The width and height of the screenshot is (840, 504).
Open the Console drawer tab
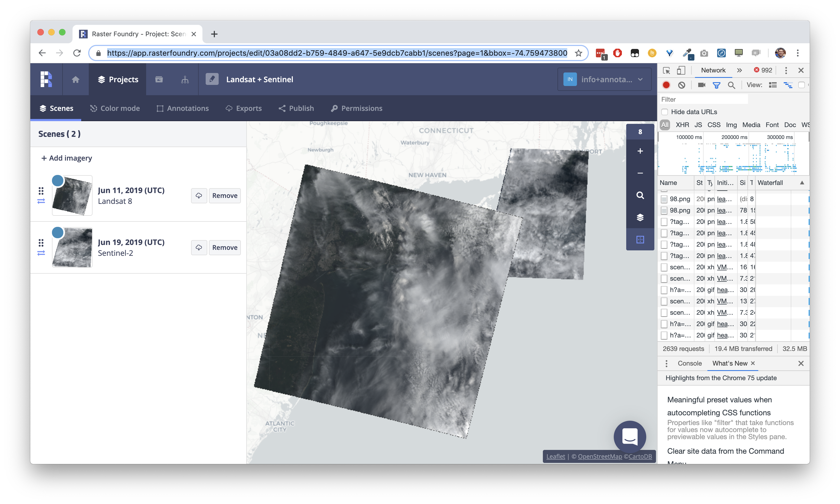tap(690, 363)
